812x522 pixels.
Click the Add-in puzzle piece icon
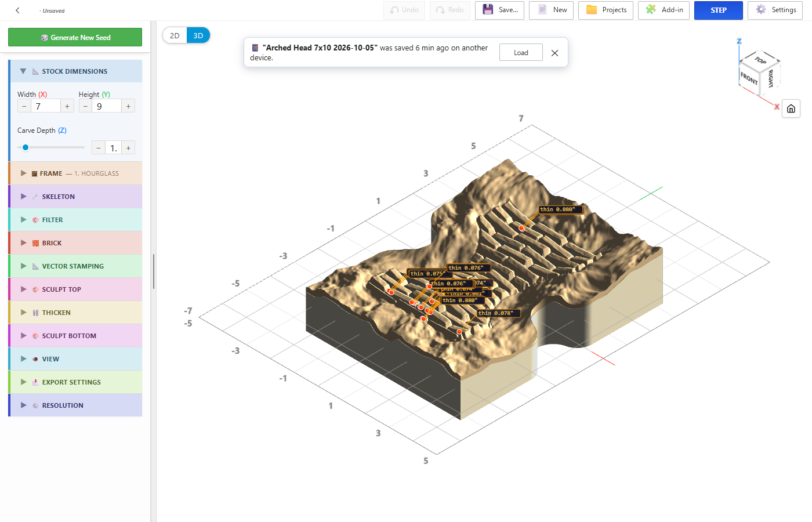[x=651, y=10]
